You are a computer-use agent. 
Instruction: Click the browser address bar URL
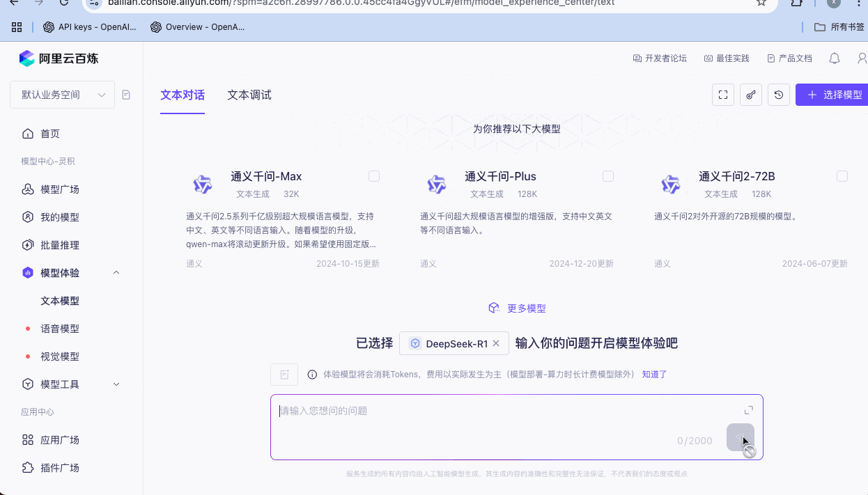click(362, 3)
